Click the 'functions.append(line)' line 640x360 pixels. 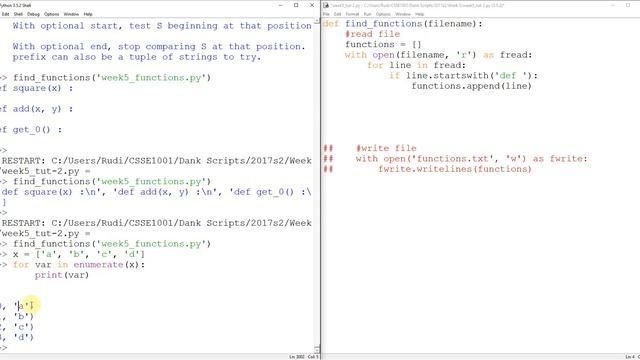pyautogui.click(x=471, y=86)
